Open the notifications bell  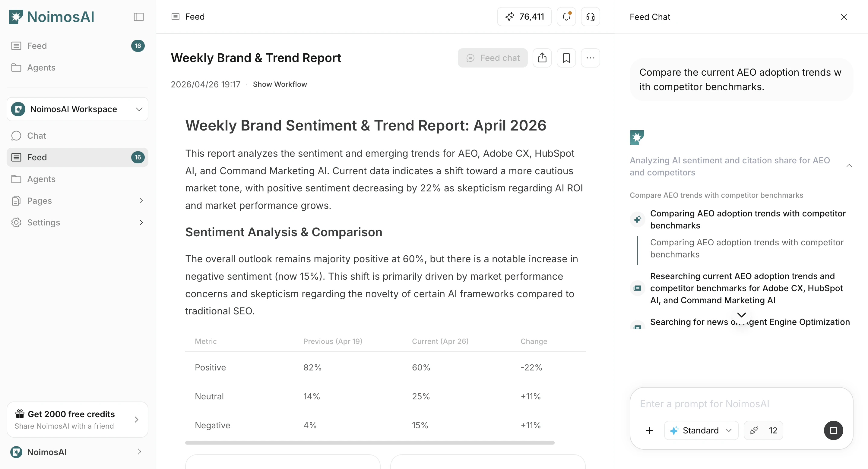coord(566,17)
